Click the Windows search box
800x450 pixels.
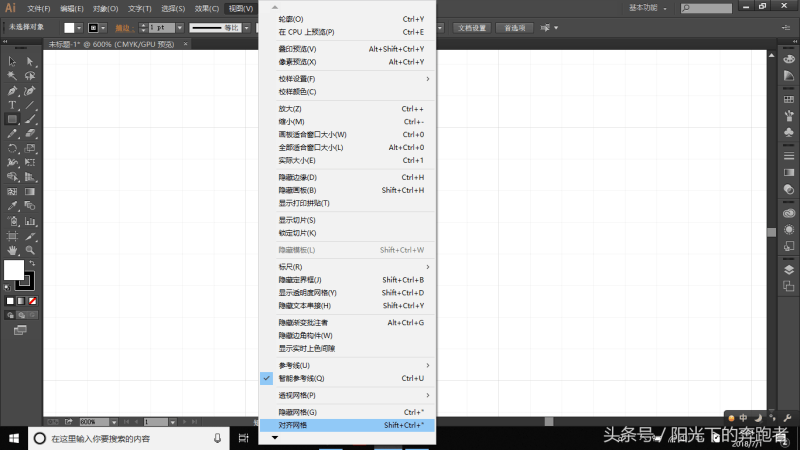[128, 438]
